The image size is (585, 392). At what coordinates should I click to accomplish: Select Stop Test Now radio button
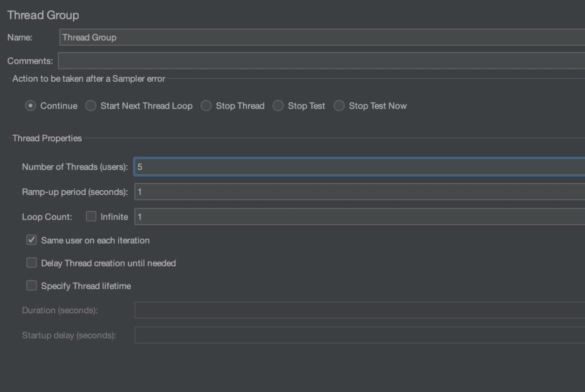[x=339, y=106]
